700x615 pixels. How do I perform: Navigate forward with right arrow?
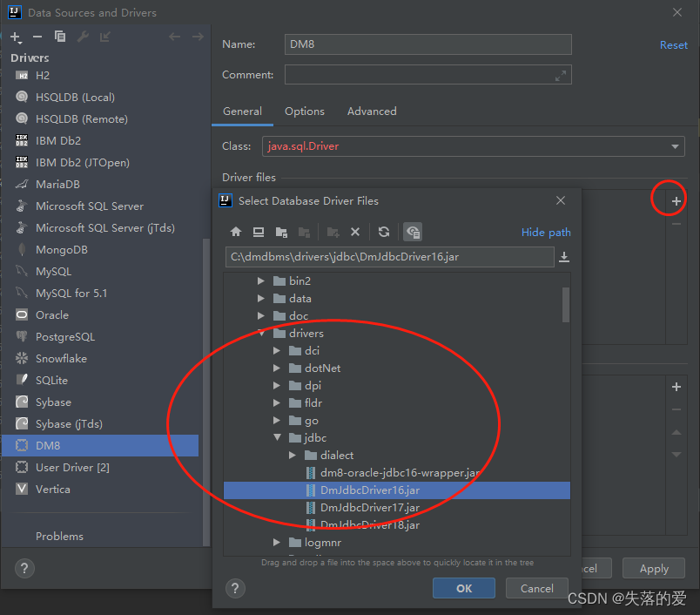tap(198, 37)
